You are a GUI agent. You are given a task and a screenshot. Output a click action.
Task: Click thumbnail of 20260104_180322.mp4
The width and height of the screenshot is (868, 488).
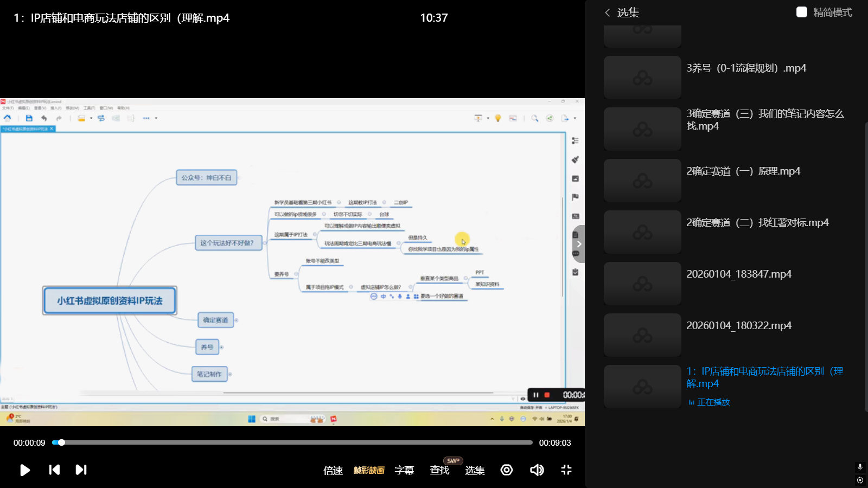642,335
